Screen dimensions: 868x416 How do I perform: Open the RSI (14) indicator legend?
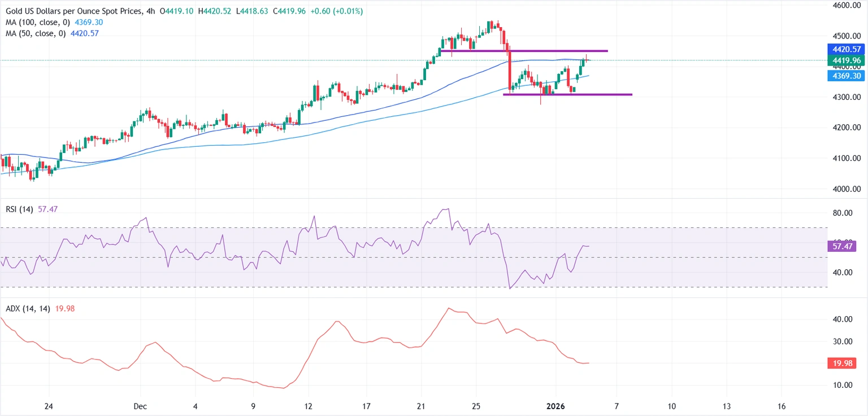tap(19, 209)
